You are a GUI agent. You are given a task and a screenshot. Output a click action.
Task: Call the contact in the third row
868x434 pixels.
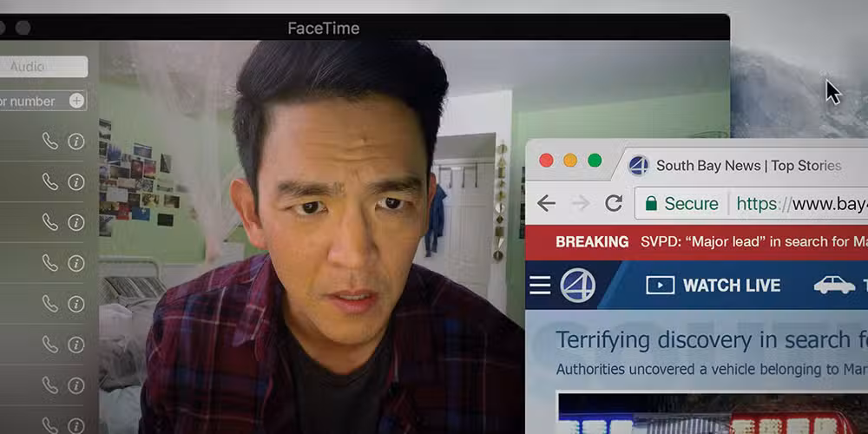50,222
